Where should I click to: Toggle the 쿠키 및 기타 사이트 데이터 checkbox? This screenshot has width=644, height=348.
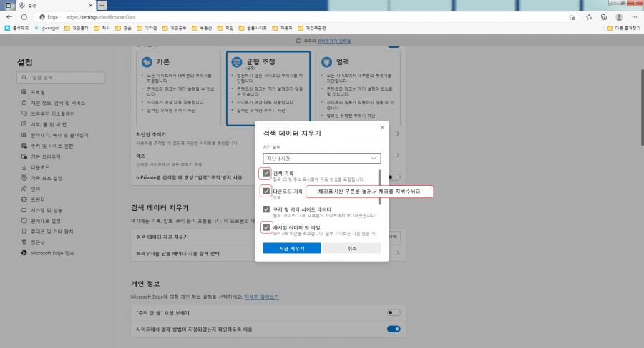(x=266, y=209)
